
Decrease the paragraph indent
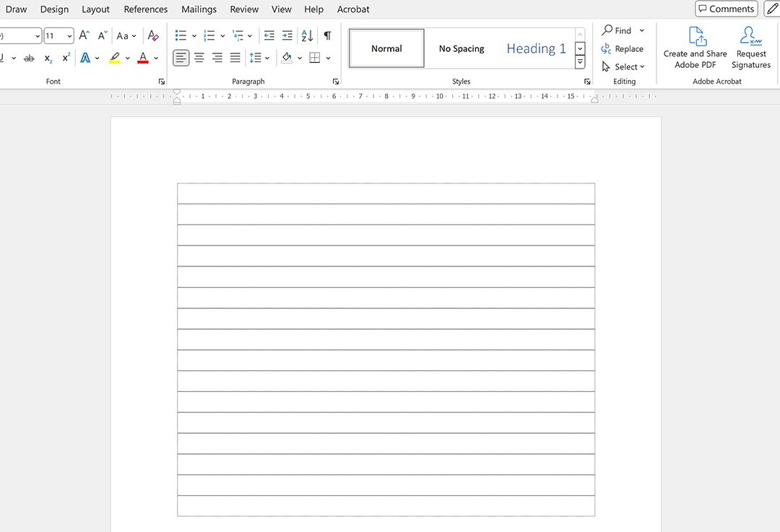point(269,35)
